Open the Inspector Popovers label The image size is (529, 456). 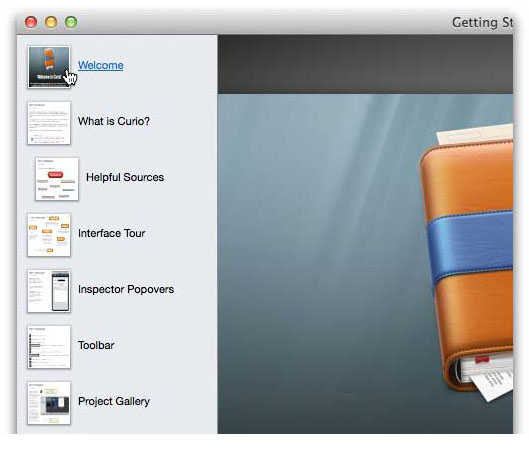click(126, 289)
